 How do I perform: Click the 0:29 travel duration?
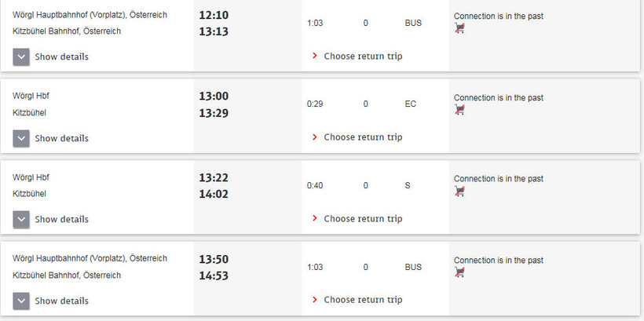coord(315,104)
